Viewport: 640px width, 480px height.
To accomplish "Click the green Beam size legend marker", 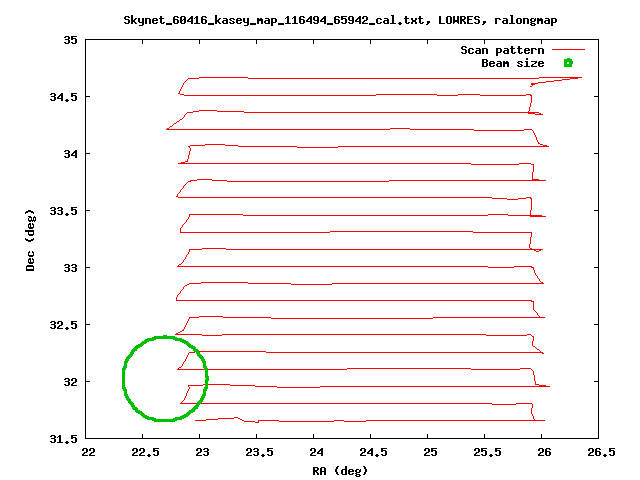I will click(567, 63).
